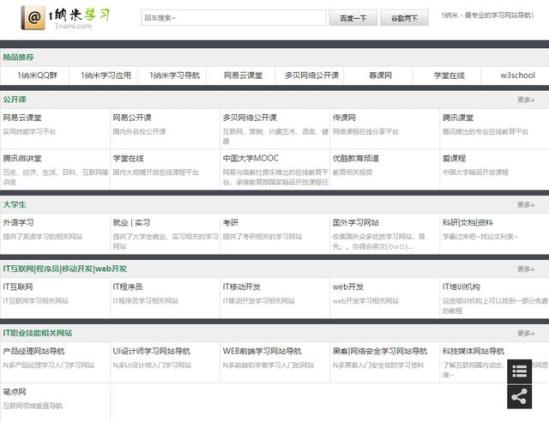Click the floating share icon

tap(519, 397)
